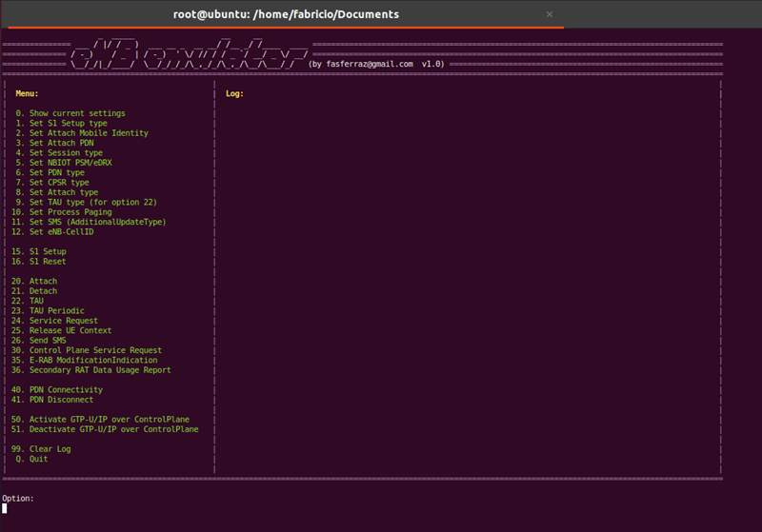Click the 'Quit' option Q

tap(31, 459)
